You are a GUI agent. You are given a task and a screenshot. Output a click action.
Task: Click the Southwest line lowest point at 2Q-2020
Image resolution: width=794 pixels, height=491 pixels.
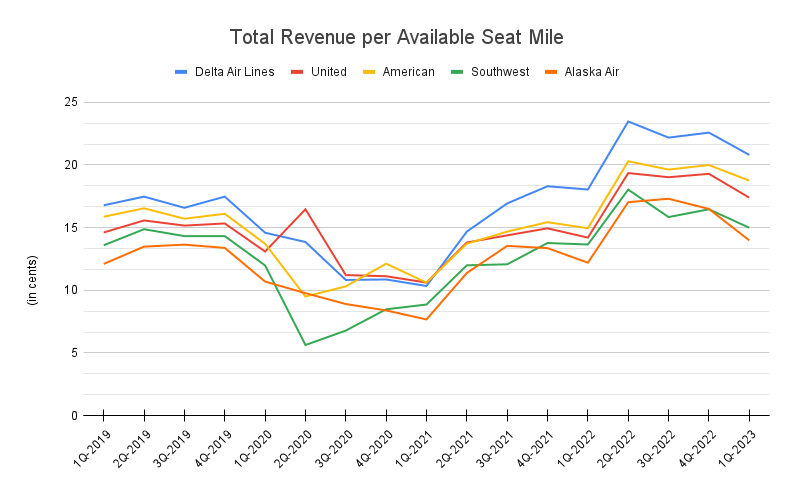coord(305,345)
